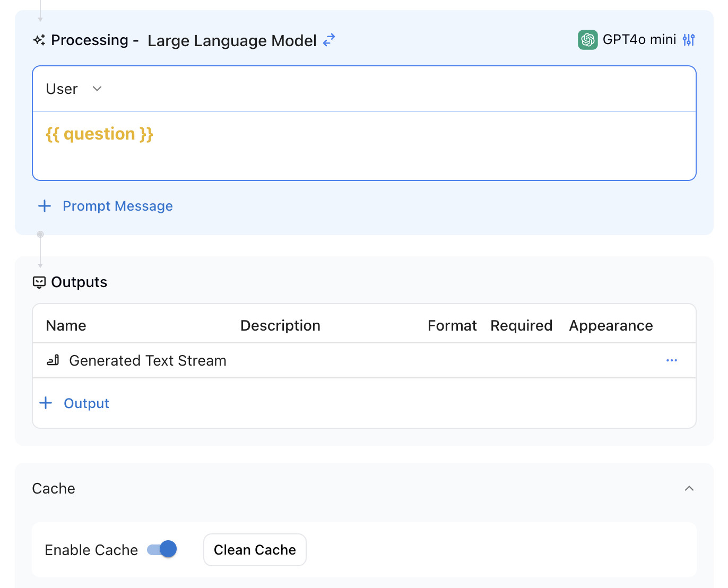Click the Name column header
Image resolution: width=728 pixels, height=588 pixels.
[x=66, y=326]
